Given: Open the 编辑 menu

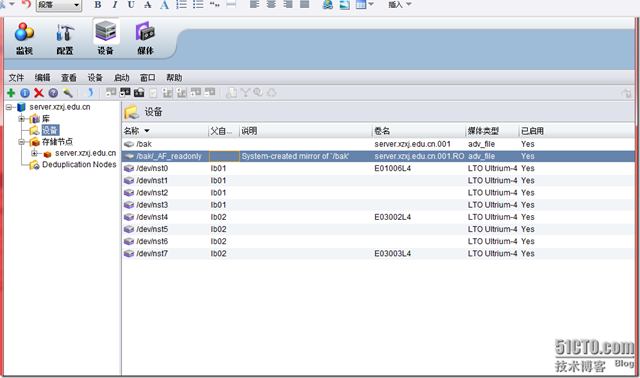Looking at the screenshot, I should (x=42, y=78).
